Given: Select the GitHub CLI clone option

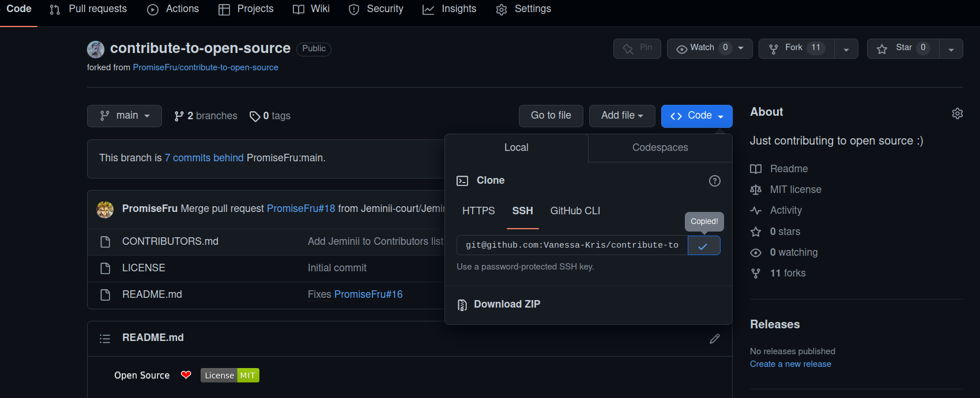Looking at the screenshot, I should click(575, 211).
